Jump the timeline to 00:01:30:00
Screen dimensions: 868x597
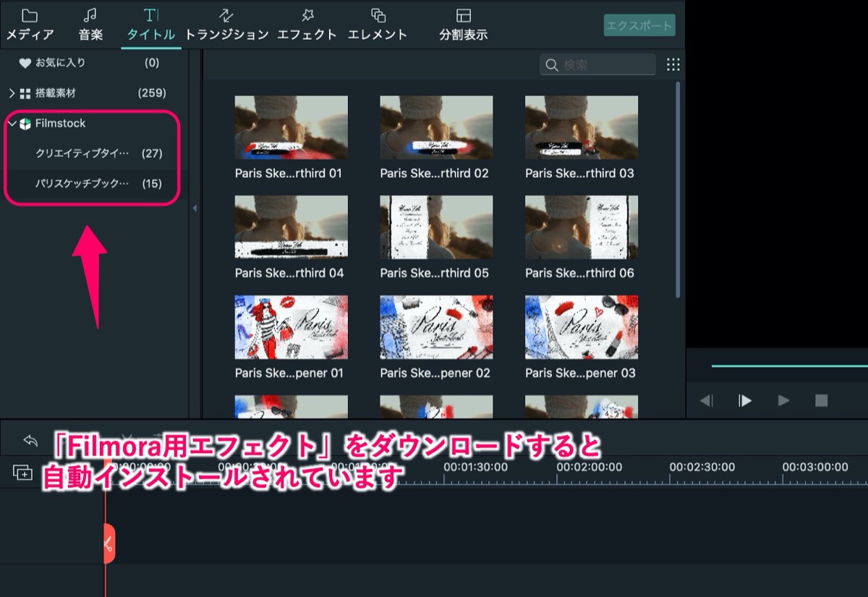pyautogui.click(x=475, y=467)
